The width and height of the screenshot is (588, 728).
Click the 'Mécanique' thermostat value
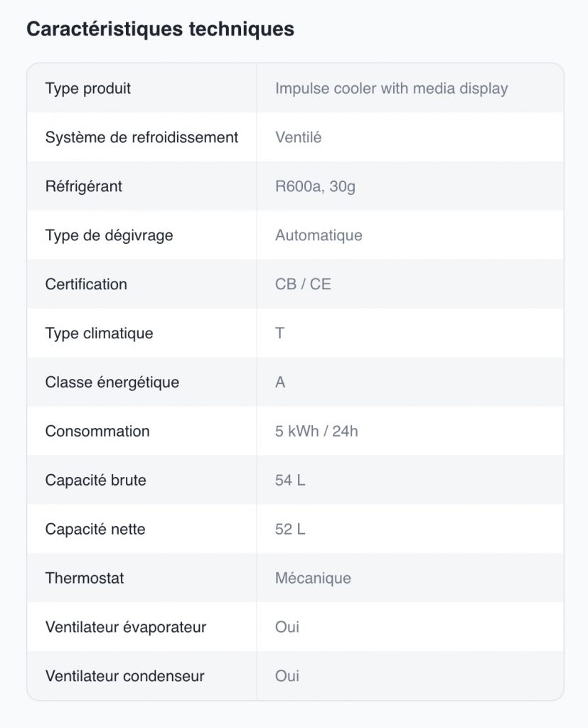[x=313, y=579]
